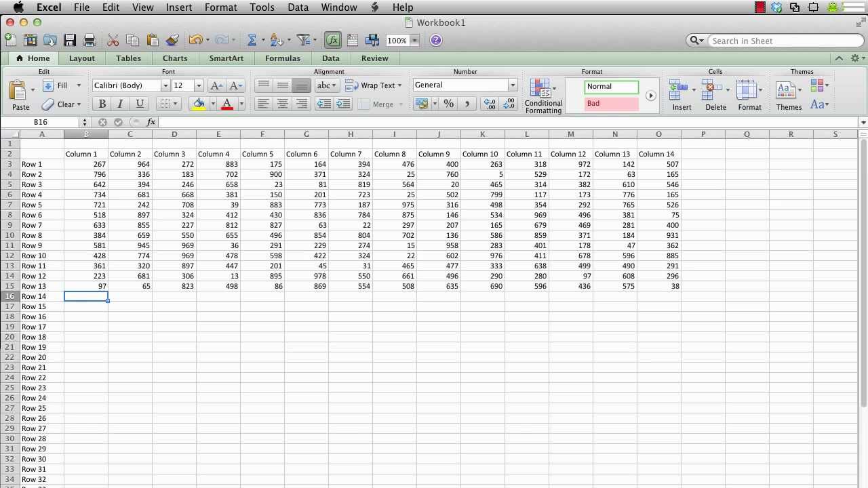Click the Copy icon in toolbar

click(x=132, y=41)
